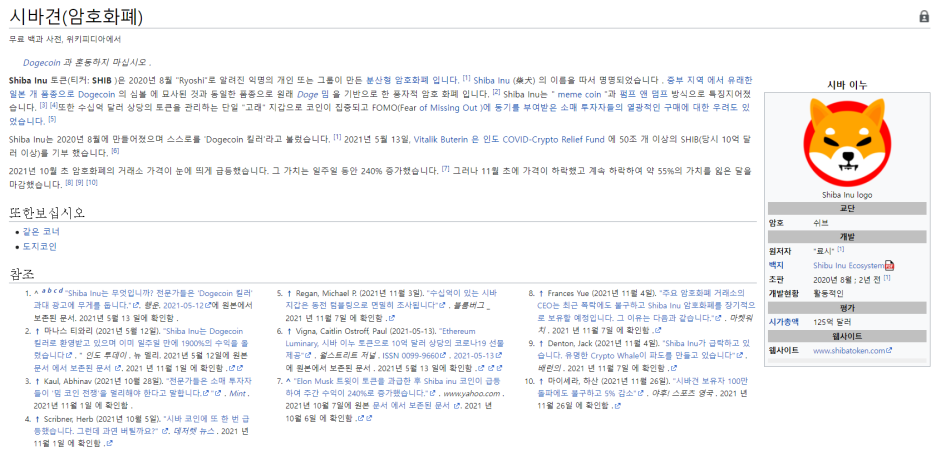Viewport: 936px width, 458px height.
Task: Click the 또한보십시오 section heading
Action: pyautogui.click(x=47, y=212)
